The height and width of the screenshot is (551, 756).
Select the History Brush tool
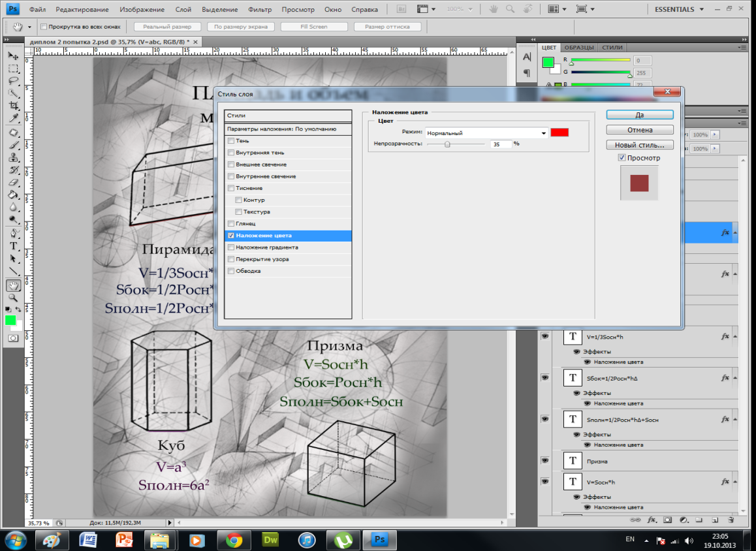tap(13, 170)
